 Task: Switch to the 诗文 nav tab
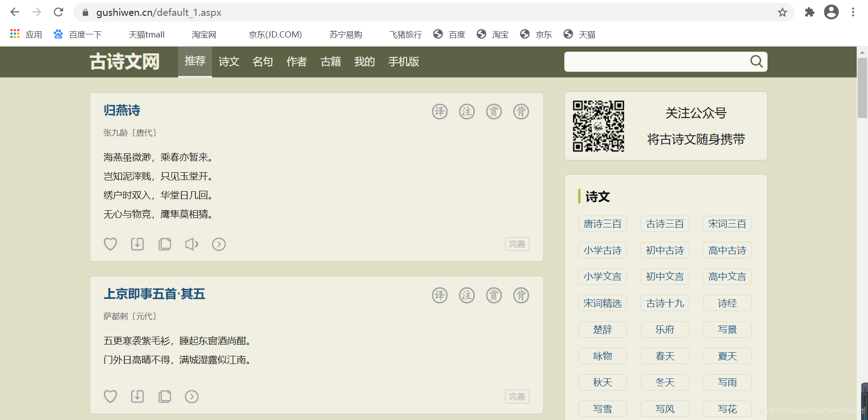coord(229,61)
